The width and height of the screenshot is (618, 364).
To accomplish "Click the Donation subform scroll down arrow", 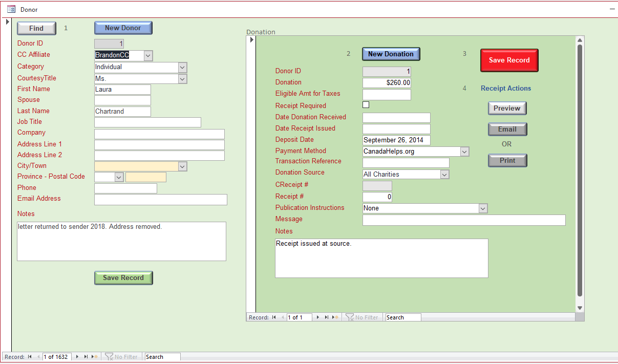I will (580, 308).
